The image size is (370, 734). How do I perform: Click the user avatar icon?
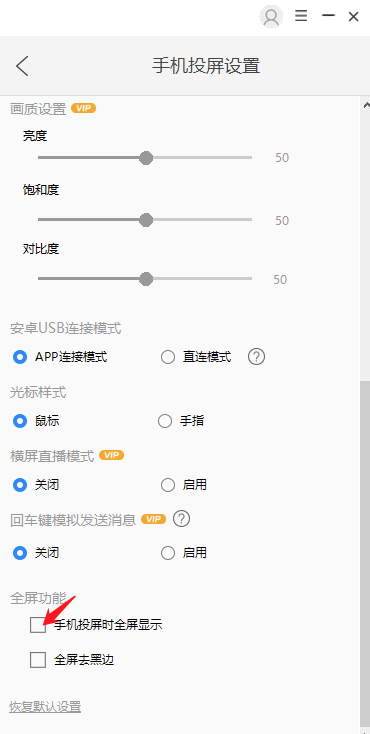[x=271, y=17]
